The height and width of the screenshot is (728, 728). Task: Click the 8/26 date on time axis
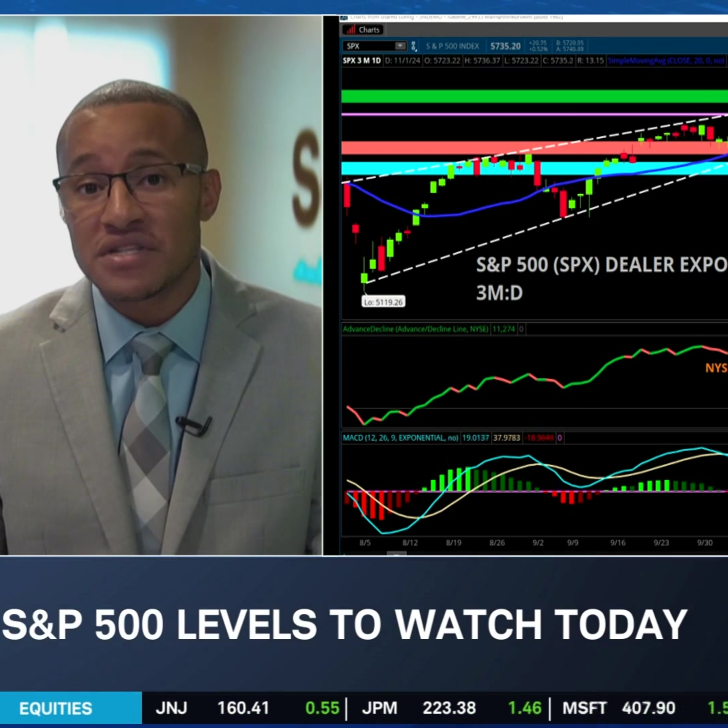coord(497,543)
